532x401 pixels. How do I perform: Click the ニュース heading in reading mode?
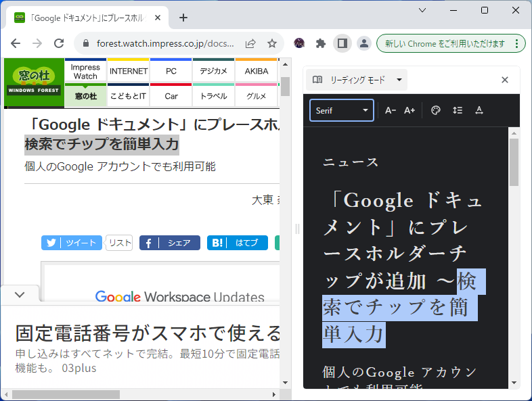tap(350, 162)
